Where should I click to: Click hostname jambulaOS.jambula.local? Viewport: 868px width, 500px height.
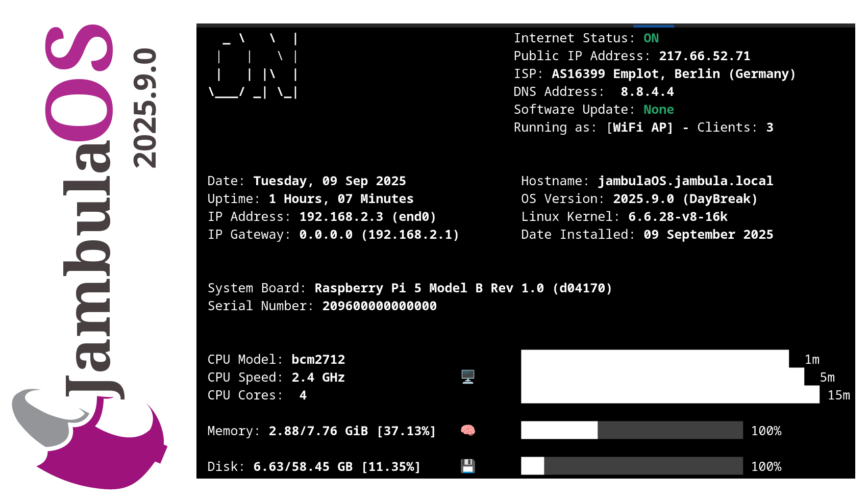pos(685,181)
